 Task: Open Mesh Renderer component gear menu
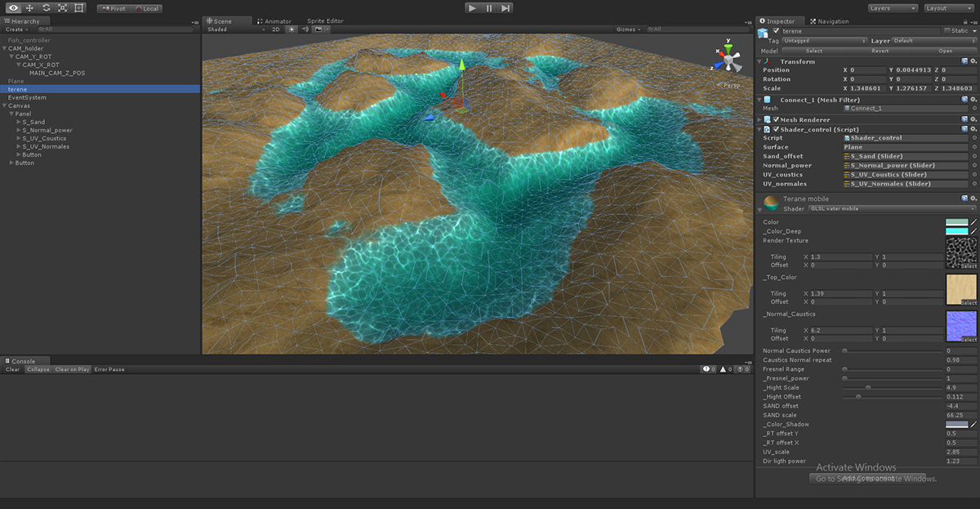(973, 119)
